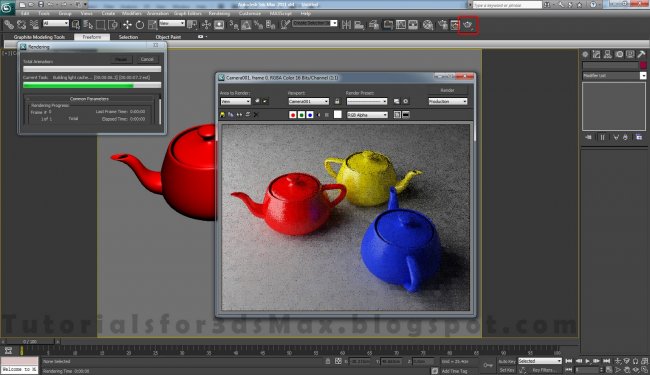650x375 pixels.
Task: Click the Align tool icon
Action: [359, 25]
